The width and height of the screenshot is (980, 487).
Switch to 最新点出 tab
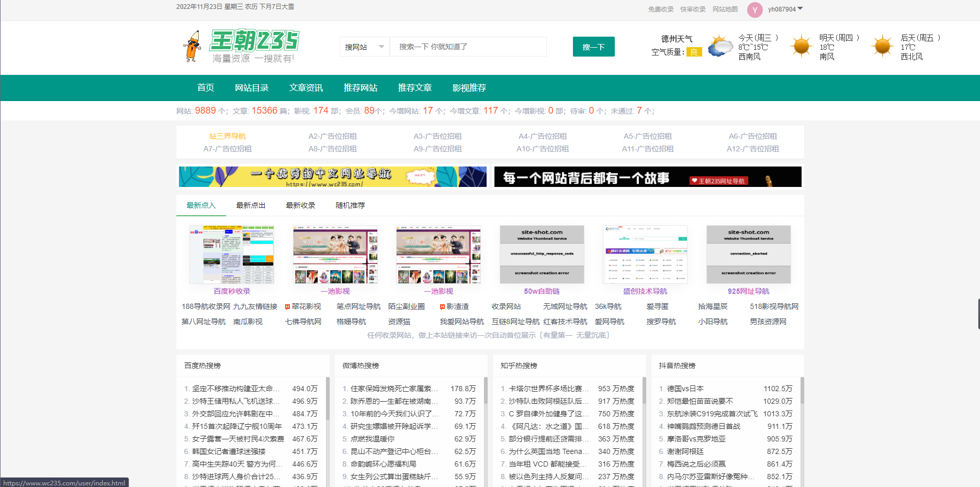(251, 205)
